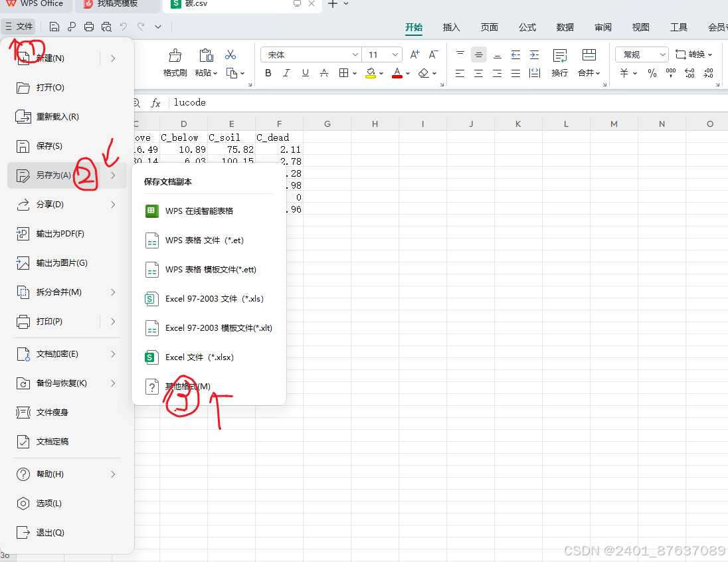This screenshot has height=562, width=728.
Task: Choose WPS 在线智能表格 save option
Action: point(209,211)
